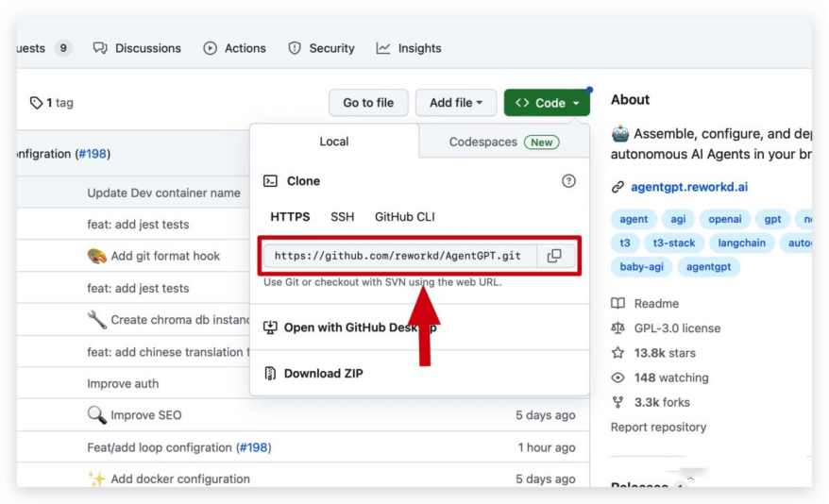This screenshot has height=504, width=829.
Task: Open the Security tab
Action: click(x=321, y=48)
